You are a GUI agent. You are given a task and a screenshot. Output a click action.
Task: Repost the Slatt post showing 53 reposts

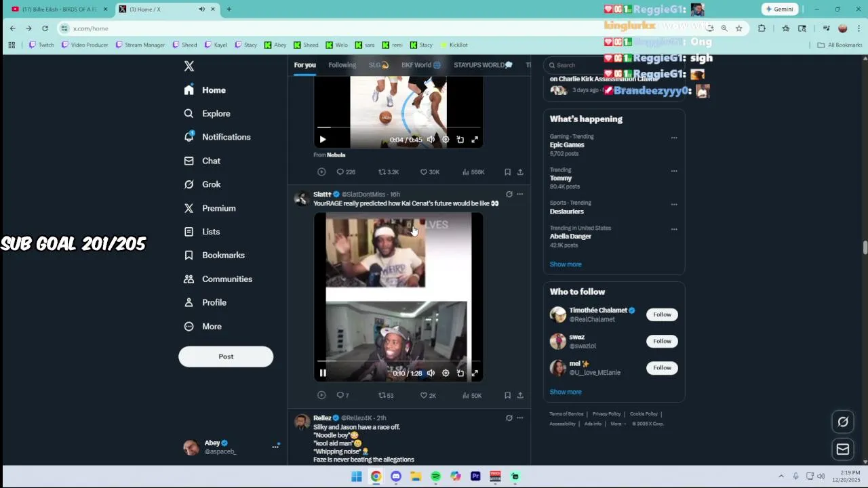point(385,395)
